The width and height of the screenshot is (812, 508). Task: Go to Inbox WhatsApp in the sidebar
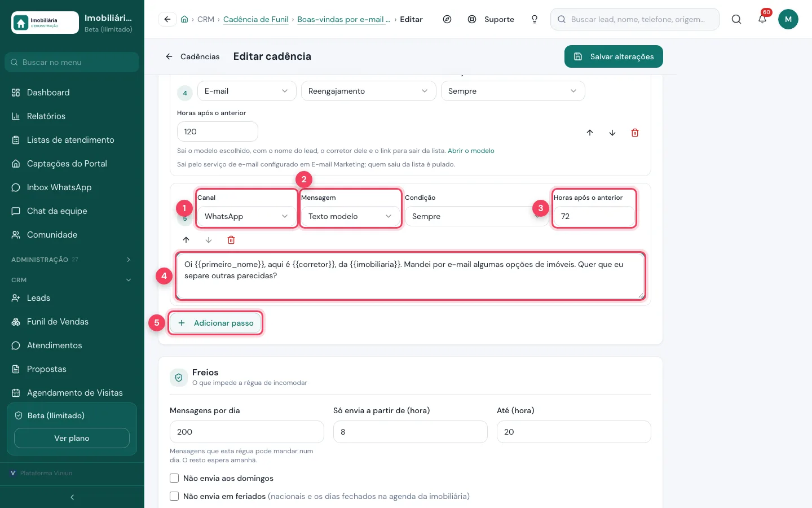[x=72, y=187]
